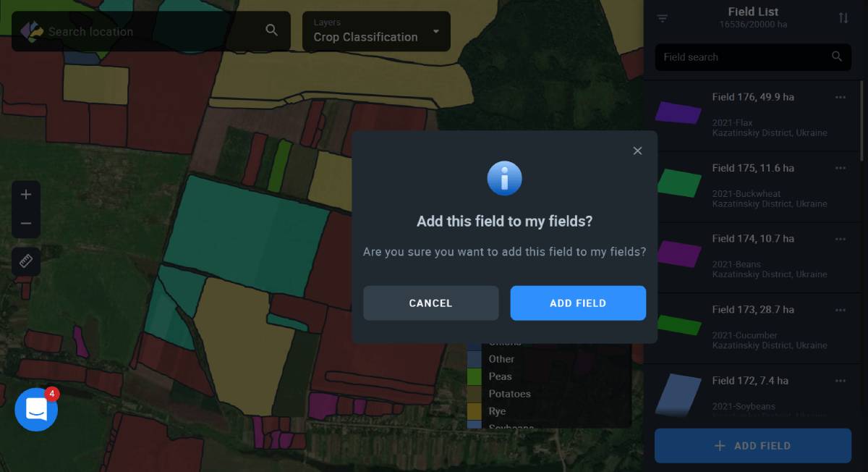Confirm with the ADD FIELD dialog button
This screenshot has width=868, height=472.
pyautogui.click(x=578, y=303)
